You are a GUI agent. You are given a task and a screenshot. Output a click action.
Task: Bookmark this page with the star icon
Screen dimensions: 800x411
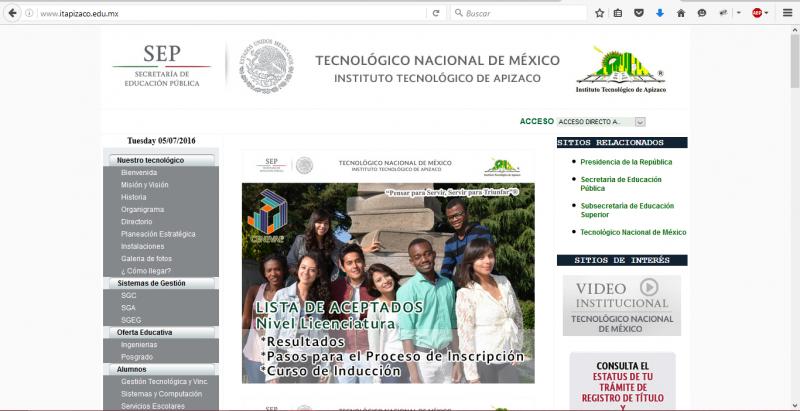[x=600, y=13]
